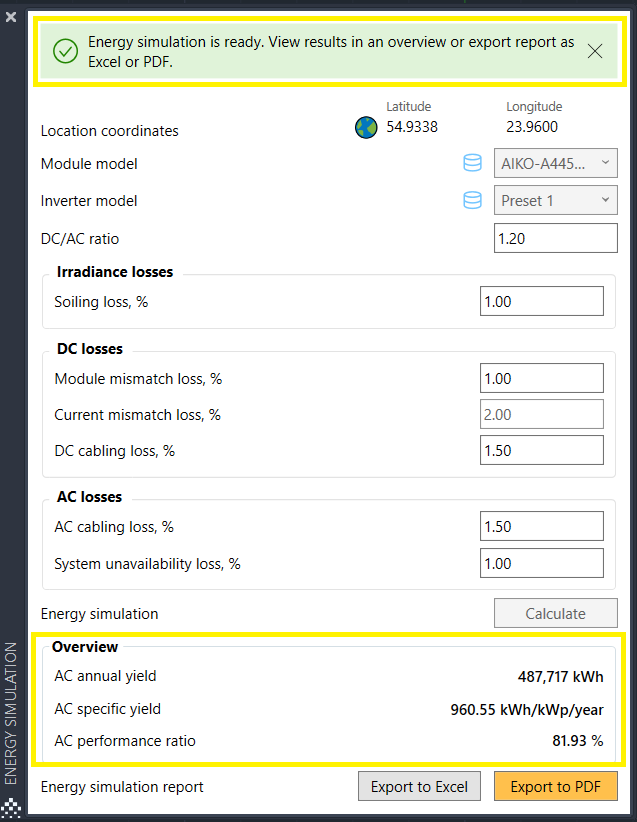This screenshot has height=822, width=637.
Task: Click the Current mismatch loss field
Action: [x=542, y=414]
